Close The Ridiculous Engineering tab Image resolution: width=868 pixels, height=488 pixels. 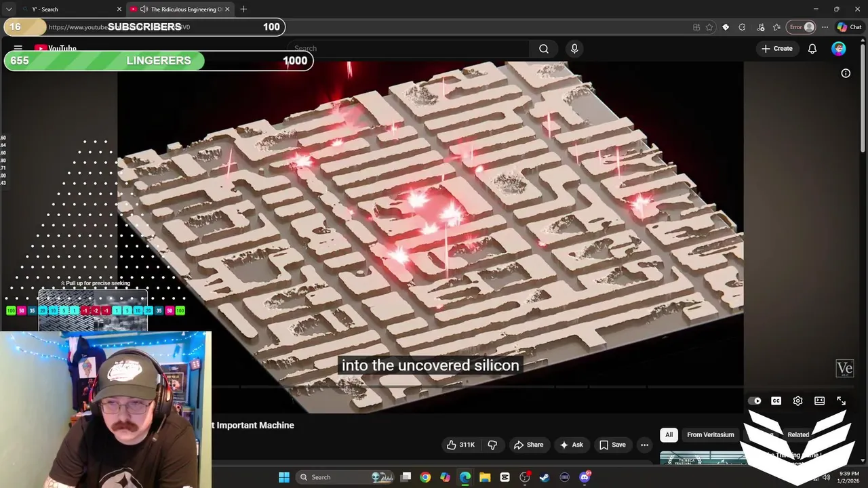point(227,9)
